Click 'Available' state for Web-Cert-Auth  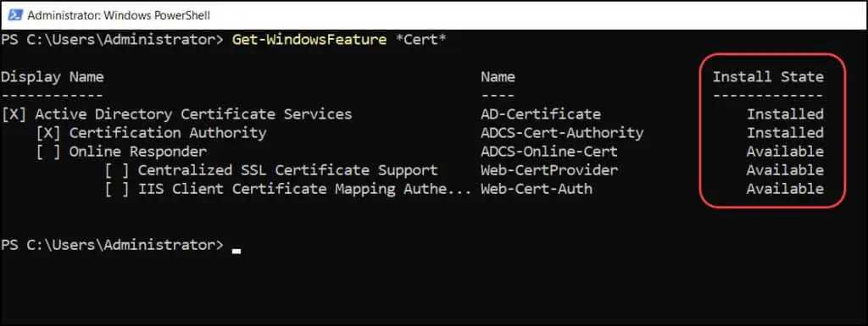(x=785, y=189)
